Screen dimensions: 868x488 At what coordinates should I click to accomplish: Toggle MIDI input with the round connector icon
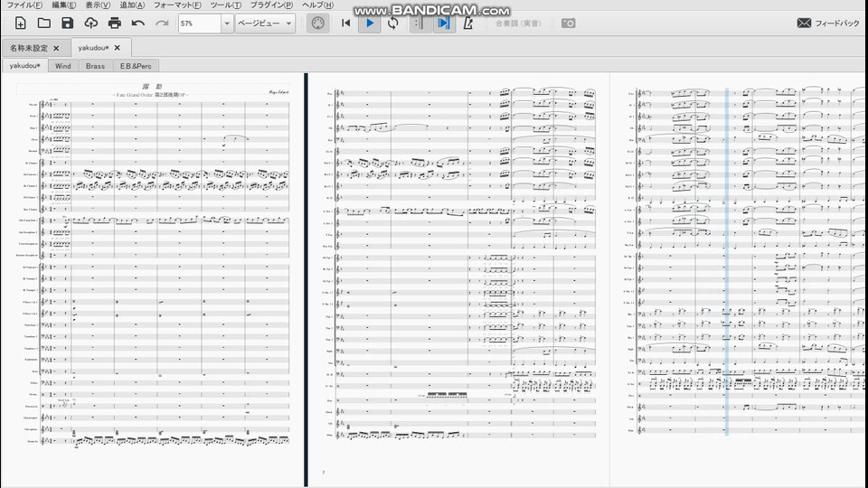tap(317, 23)
